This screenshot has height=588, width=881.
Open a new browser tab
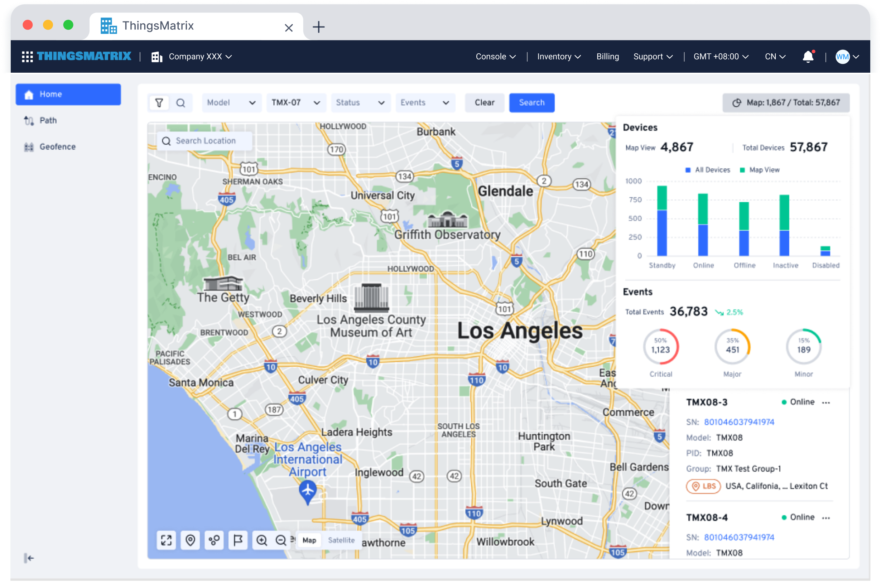tap(318, 26)
